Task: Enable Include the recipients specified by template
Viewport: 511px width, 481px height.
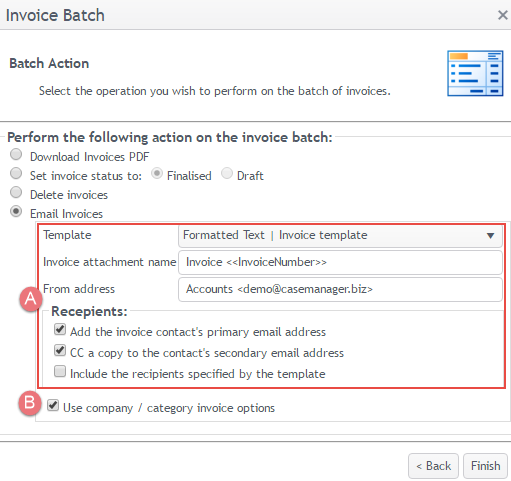Action: [60, 371]
